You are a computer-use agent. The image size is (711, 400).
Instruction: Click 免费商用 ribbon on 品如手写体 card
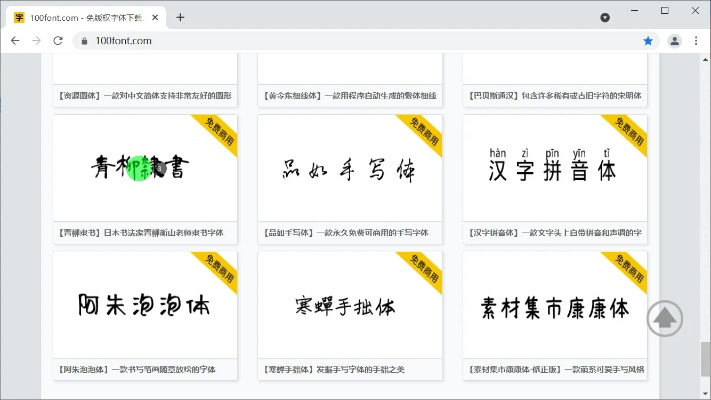pyautogui.click(x=424, y=132)
